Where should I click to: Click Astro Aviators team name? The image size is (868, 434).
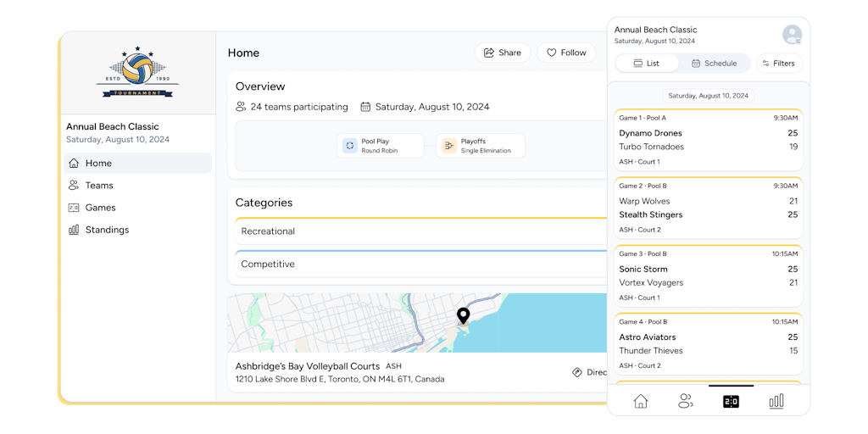pyautogui.click(x=647, y=337)
